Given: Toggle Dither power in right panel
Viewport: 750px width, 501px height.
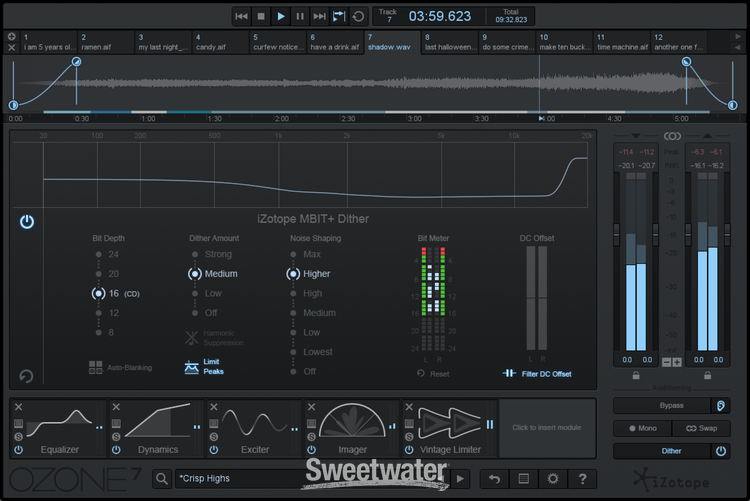Looking at the screenshot, I should click(x=721, y=451).
